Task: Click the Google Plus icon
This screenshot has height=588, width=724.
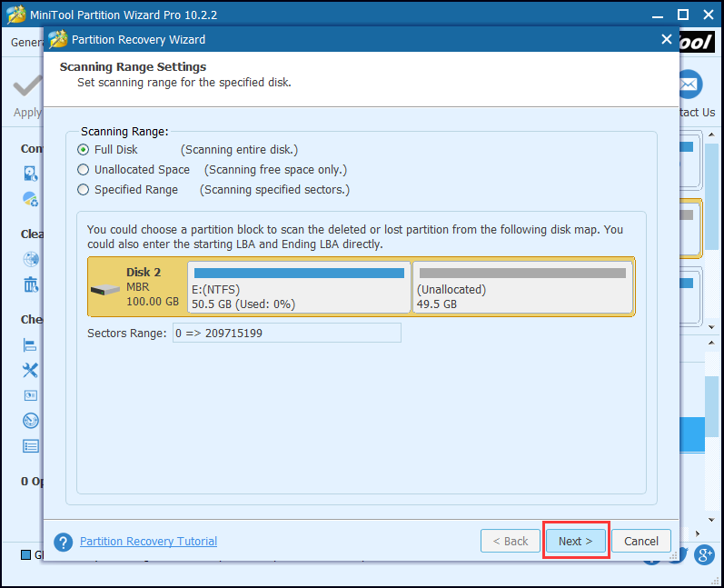Action: coord(705,554)
